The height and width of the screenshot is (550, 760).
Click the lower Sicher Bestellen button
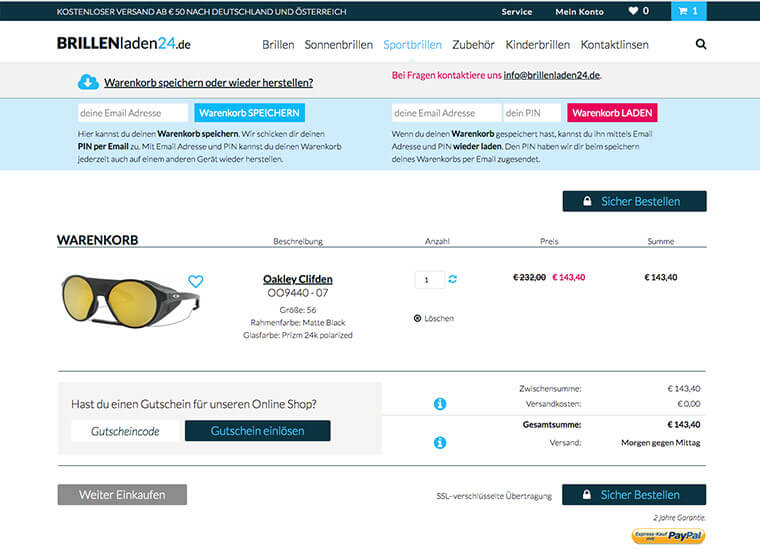pos(634,495)
